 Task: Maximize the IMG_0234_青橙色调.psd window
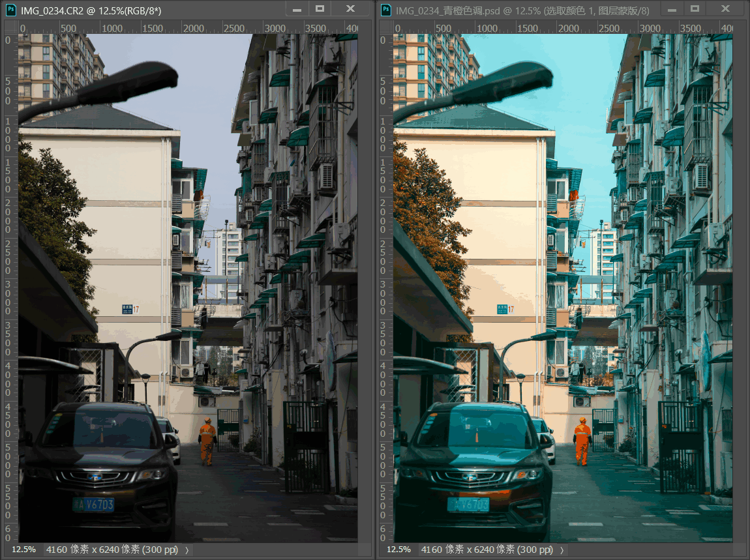695,9
